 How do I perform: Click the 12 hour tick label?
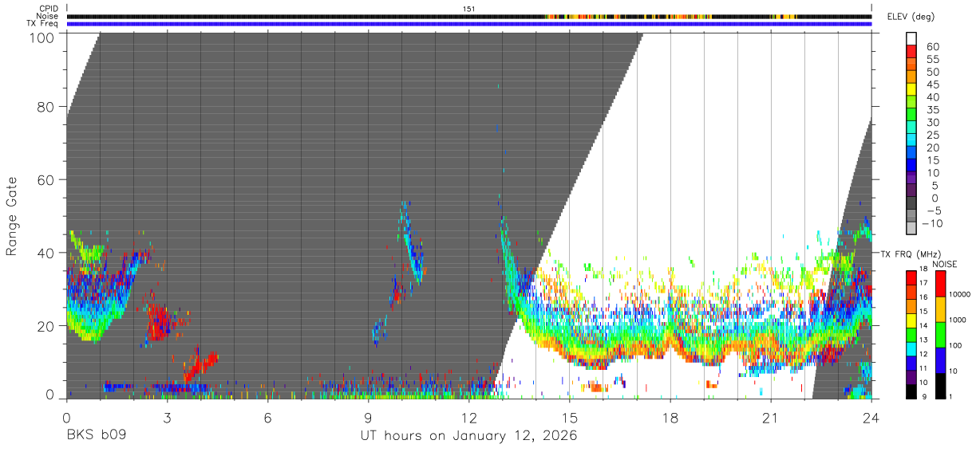tap(469, 417)
